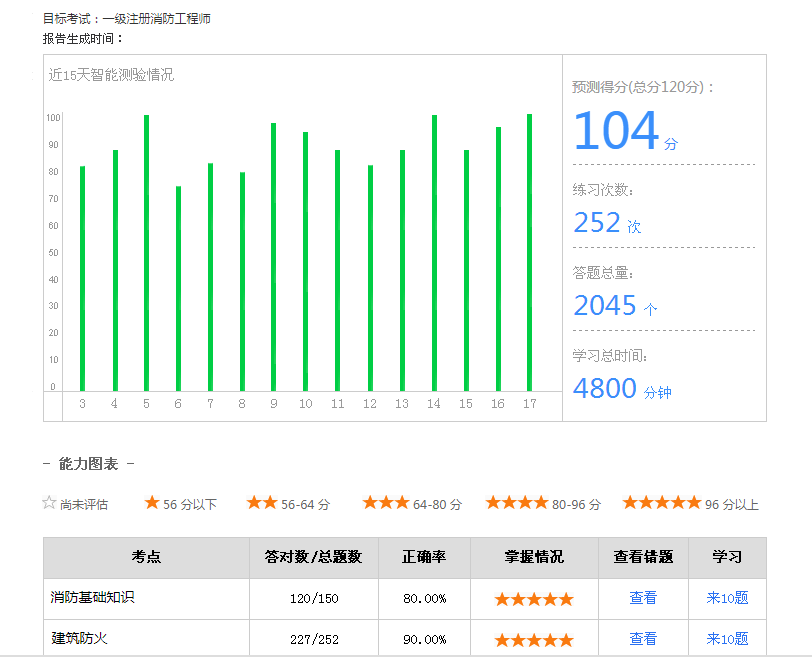Click the 消防基础知识 topic name
The image size is (812, 657).
pyautogui.click(x=92, y=597)
